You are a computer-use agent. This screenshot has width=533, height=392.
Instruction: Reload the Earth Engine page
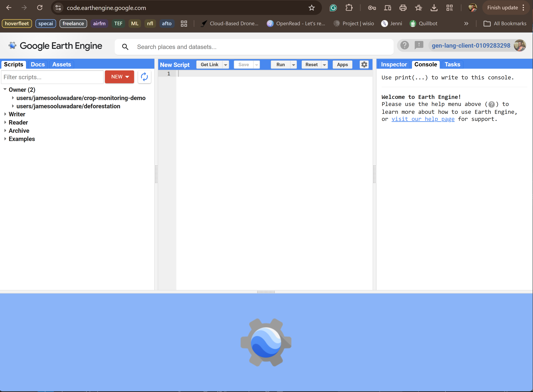[x=40, y=8]
